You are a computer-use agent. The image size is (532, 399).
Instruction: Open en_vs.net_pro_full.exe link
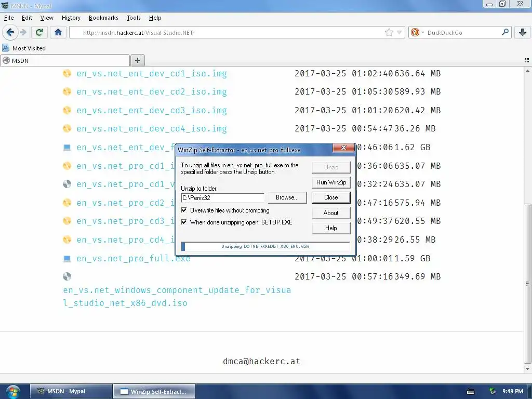coord(134,259)
